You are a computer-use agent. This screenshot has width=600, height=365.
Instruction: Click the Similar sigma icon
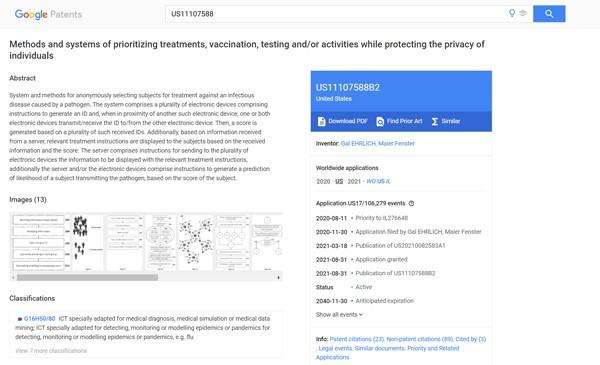pos(435,121)
